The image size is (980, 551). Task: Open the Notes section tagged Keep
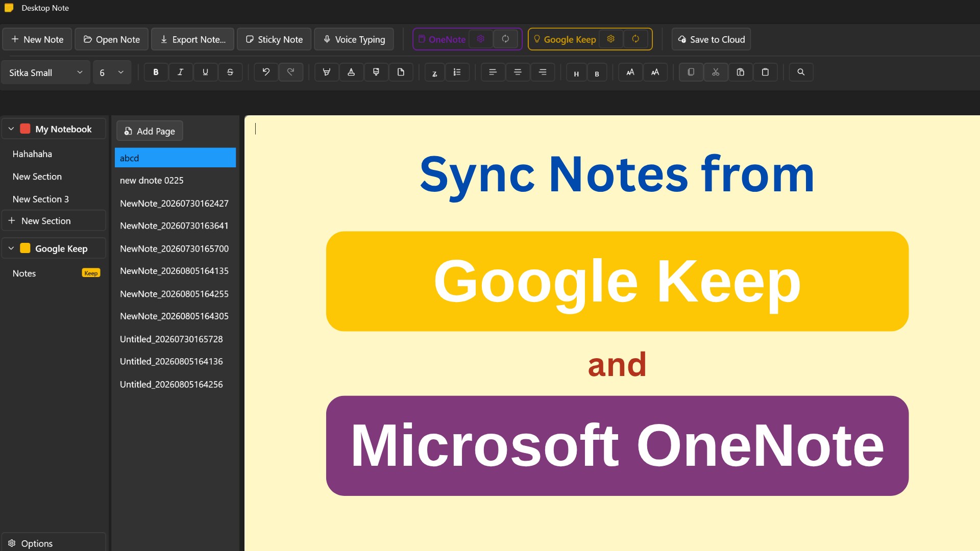click(x=54, y=273)
